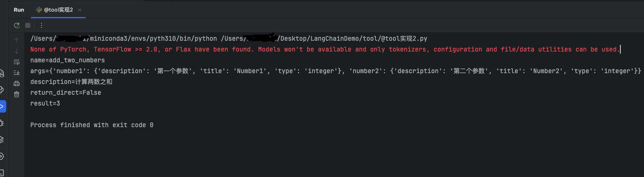Close the @tool实现2 run tab
Viewport: 644px width, 177px height.
tap(80, 10)
